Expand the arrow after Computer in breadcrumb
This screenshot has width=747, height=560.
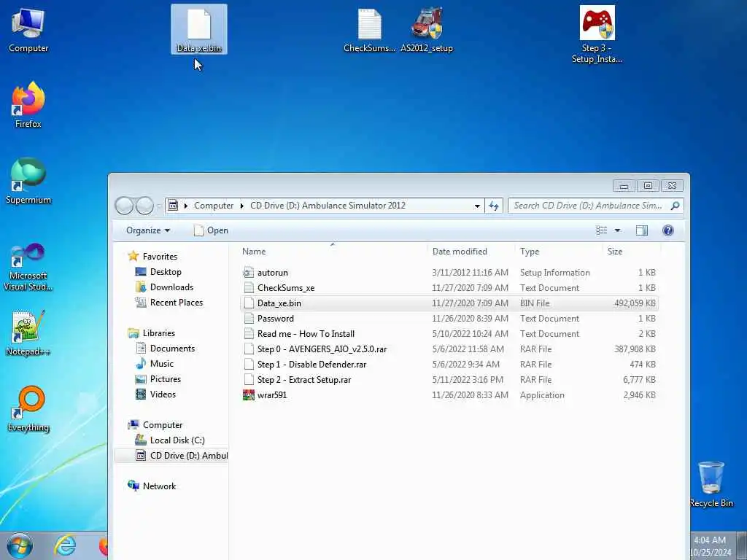(x=242, y=206)
